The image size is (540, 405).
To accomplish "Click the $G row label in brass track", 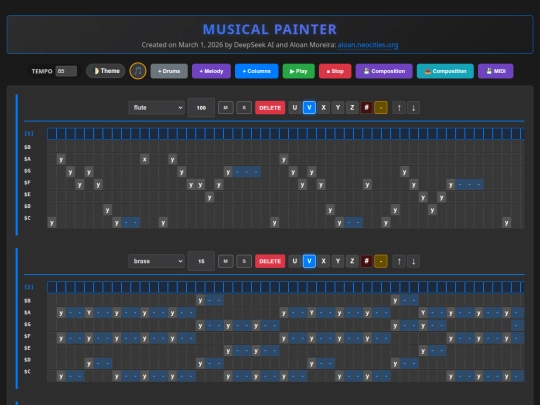I will tap(28, 324).
